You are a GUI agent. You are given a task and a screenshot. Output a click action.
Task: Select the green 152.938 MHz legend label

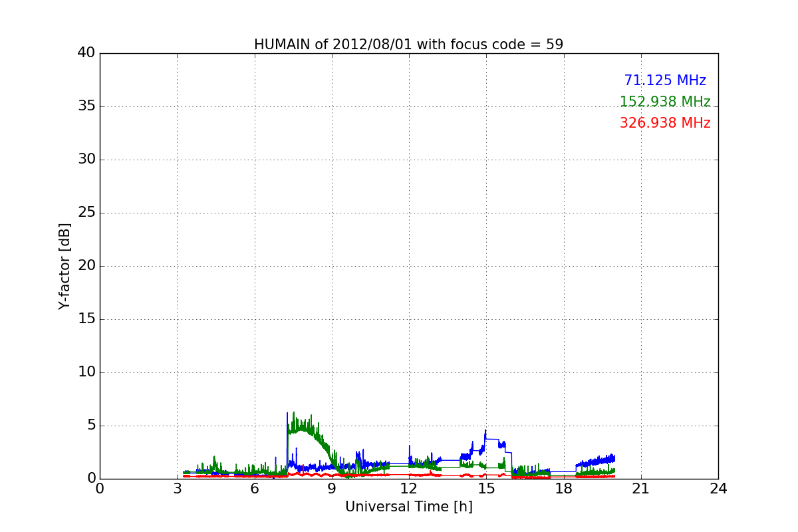pos(665,102)
